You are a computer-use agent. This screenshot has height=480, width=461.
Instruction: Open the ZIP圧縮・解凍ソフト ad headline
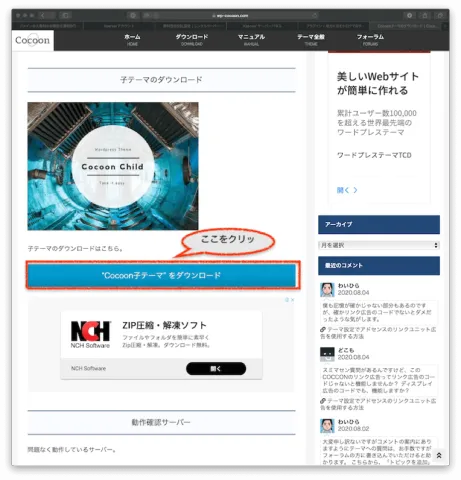(164, 325)
